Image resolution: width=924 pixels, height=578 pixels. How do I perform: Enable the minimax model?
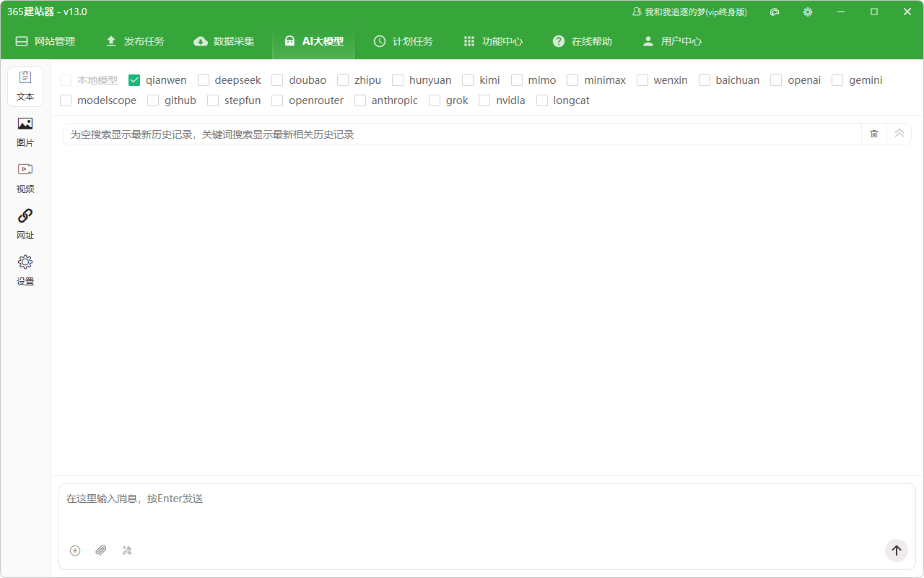pos(572,80)
